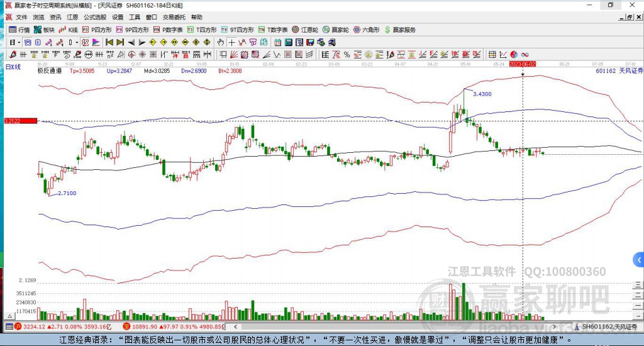644x346 pixels.
Task: Open the 9P四方形 tool
Action: (x=132, y=30)
